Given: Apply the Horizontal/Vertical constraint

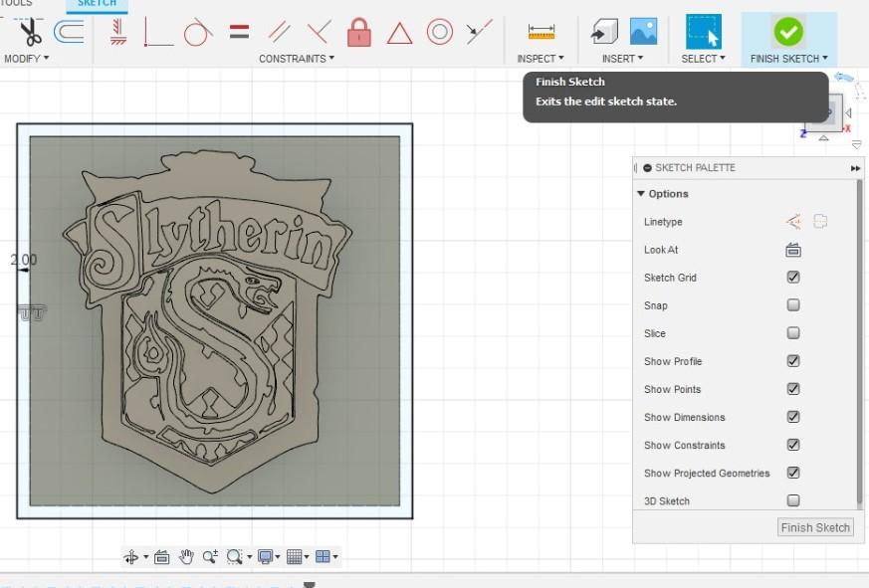Looking at the screenshot, I should coord(117,32).
